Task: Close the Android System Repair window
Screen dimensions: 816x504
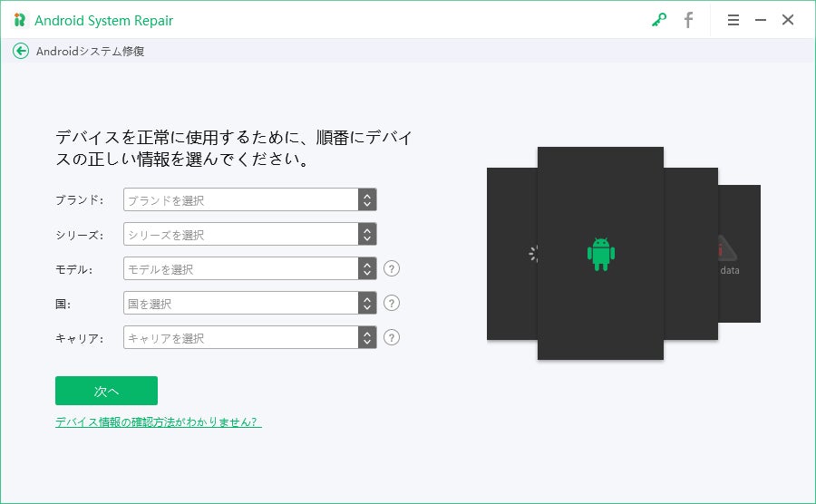Action: [788, 20]
